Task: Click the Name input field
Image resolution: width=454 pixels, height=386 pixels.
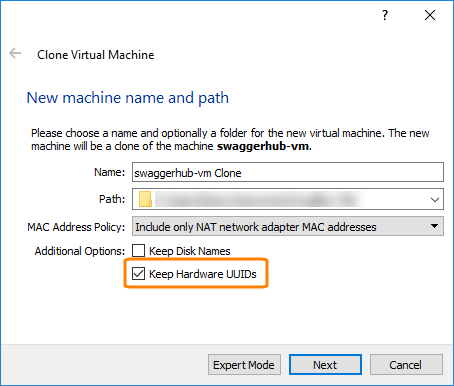Action: pyautogui.click(x=288, y=172)
